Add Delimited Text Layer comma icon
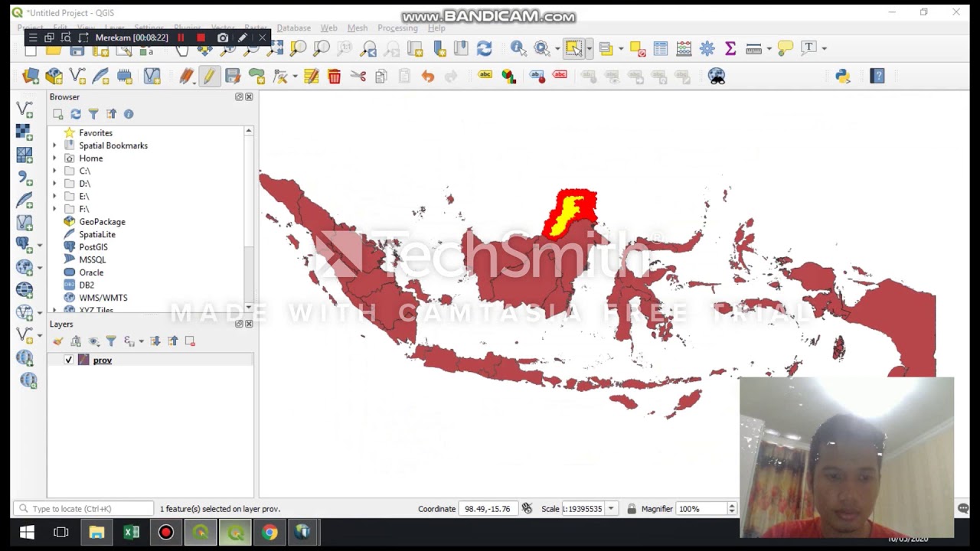The height and width of the screenshot is (551, 980). pyautogui.click(x=24, y=178)
